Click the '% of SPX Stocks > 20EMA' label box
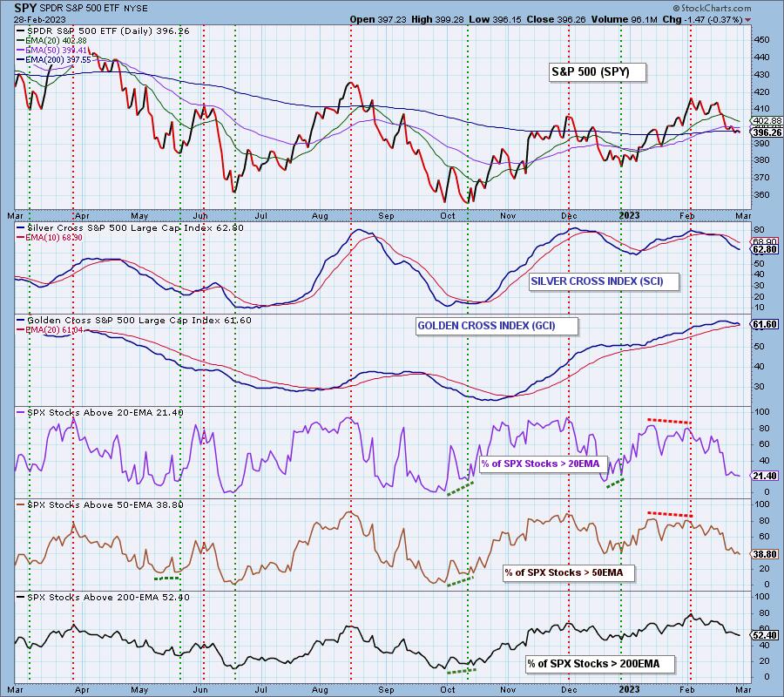This screenshot has height=697, width=784. click(x=544, y=464)
